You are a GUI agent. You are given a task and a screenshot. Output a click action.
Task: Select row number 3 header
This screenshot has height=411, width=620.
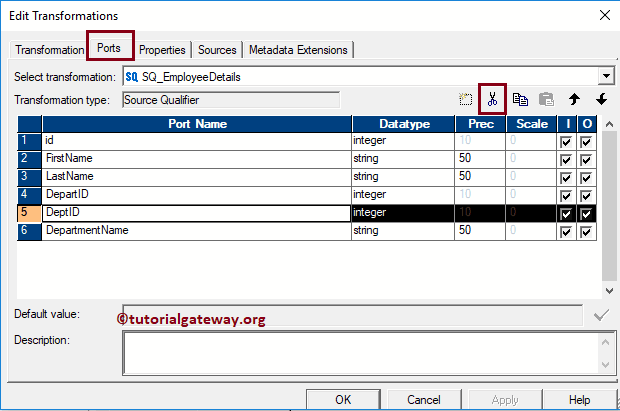[29, 177]
